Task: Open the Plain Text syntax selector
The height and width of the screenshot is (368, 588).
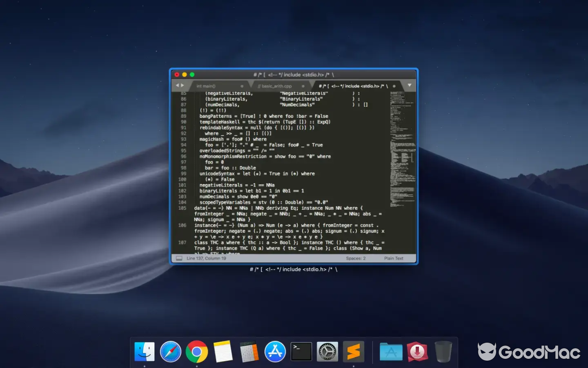Action: [394, 258]
